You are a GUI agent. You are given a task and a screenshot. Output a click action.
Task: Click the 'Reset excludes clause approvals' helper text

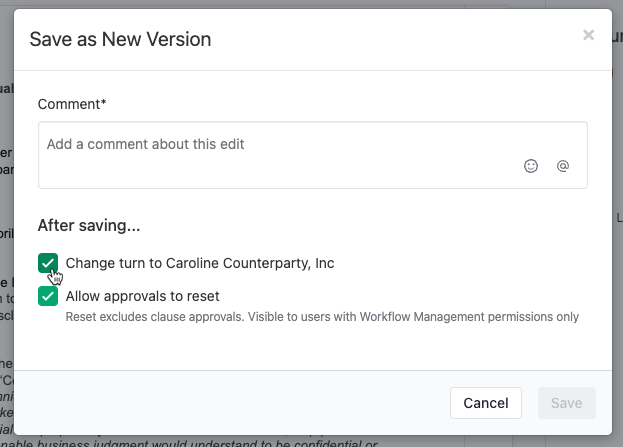155,317
